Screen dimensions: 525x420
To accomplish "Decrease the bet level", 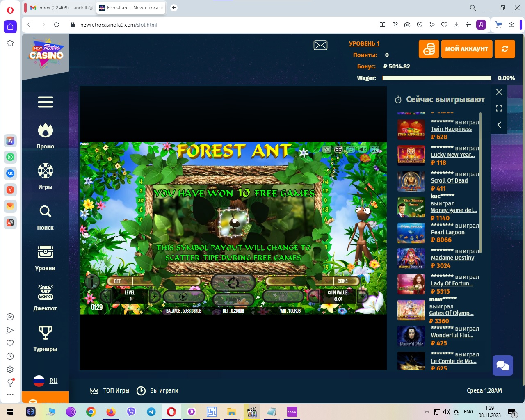I will (x=106, y=296).
